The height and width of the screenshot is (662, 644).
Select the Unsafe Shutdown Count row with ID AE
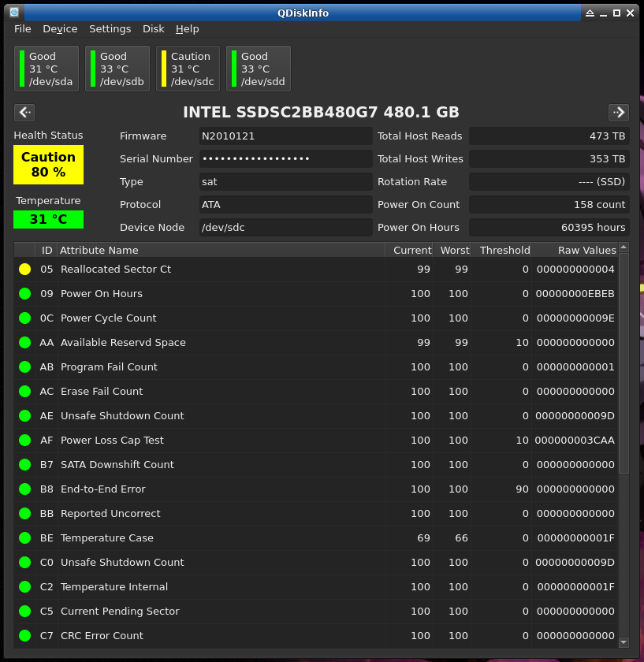pyautogui.click(x=316, y=416)
